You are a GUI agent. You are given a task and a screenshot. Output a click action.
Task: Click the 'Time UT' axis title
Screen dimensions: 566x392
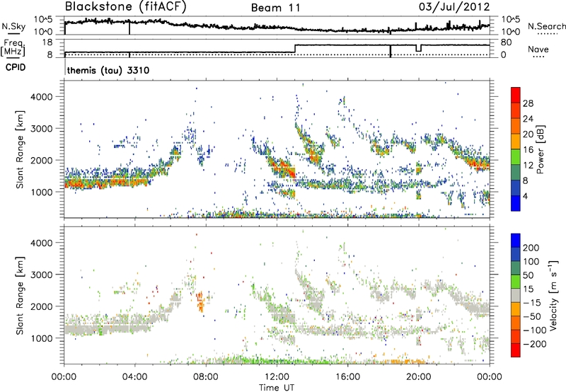point(277,388)
